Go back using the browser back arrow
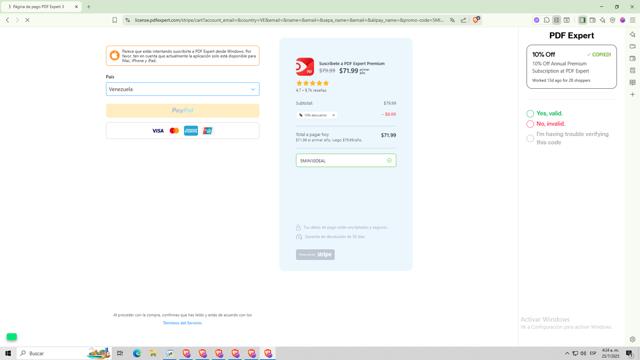Image resolution: width=640 pixels, height=360 pixels. [x=7, y=20]
